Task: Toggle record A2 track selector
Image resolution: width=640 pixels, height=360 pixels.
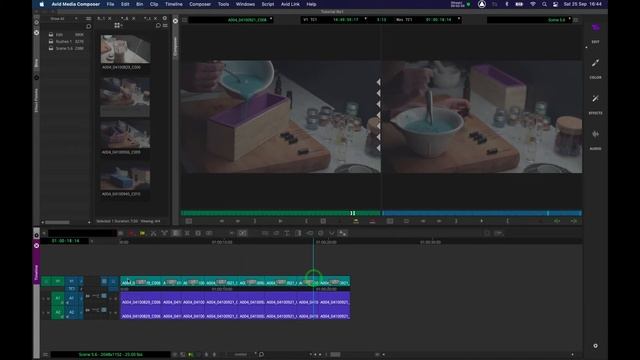Action: coord(71,312)
